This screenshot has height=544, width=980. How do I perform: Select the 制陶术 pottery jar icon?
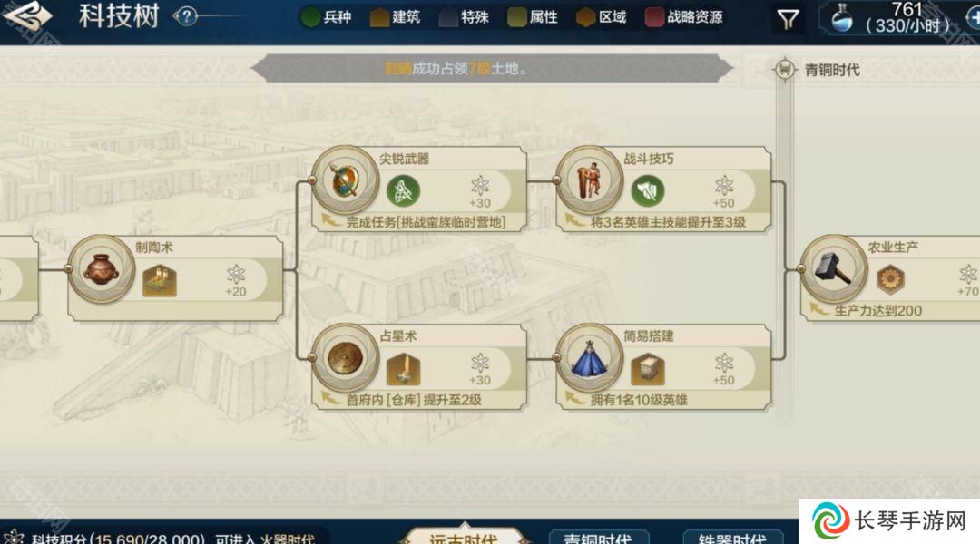(x=102, y=269)
